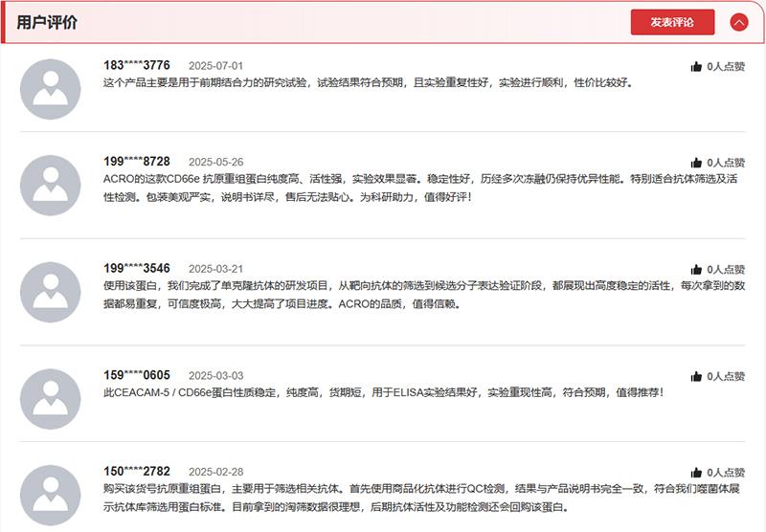Click username 183****3776
The height and width of the screenshot is (532, 766).
137,65
